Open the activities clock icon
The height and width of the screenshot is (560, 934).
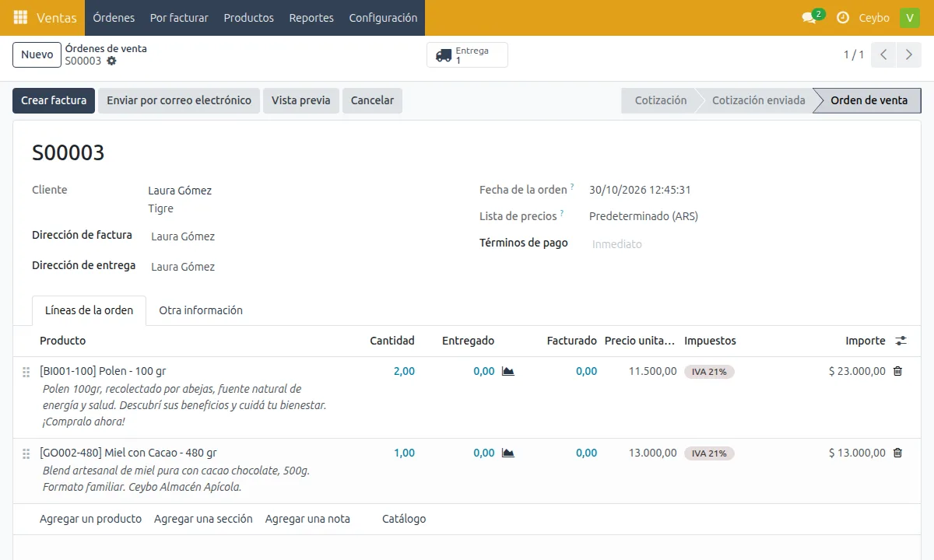click(x=843, y=18)
